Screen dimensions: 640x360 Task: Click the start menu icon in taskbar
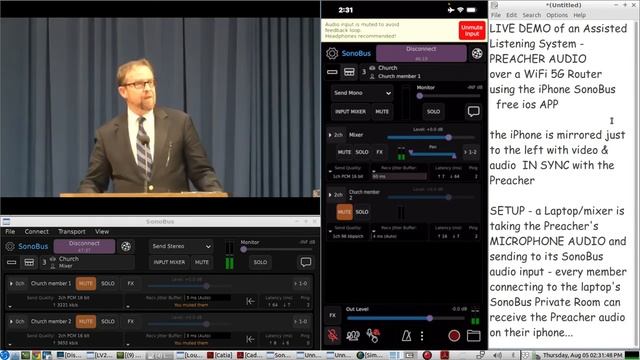coord(4,355)
